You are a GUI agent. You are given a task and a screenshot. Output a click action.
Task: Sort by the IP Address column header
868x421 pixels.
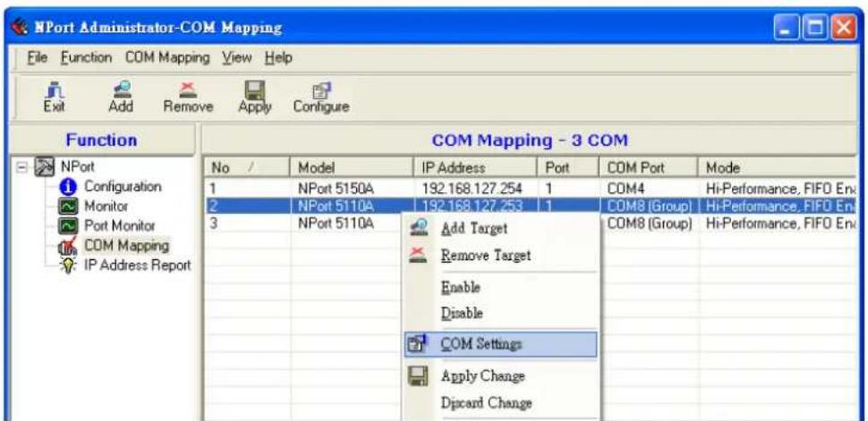[475, 167]
